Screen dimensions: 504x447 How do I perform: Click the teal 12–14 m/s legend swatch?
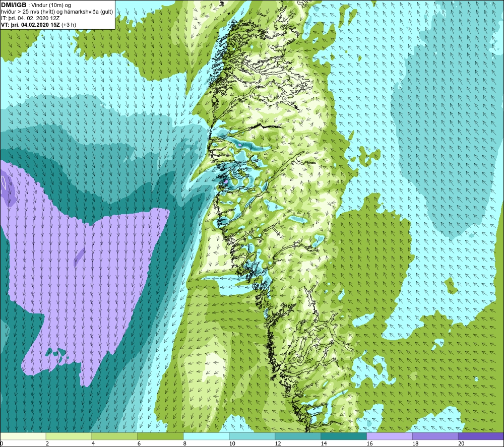click(x=298, y=436)
